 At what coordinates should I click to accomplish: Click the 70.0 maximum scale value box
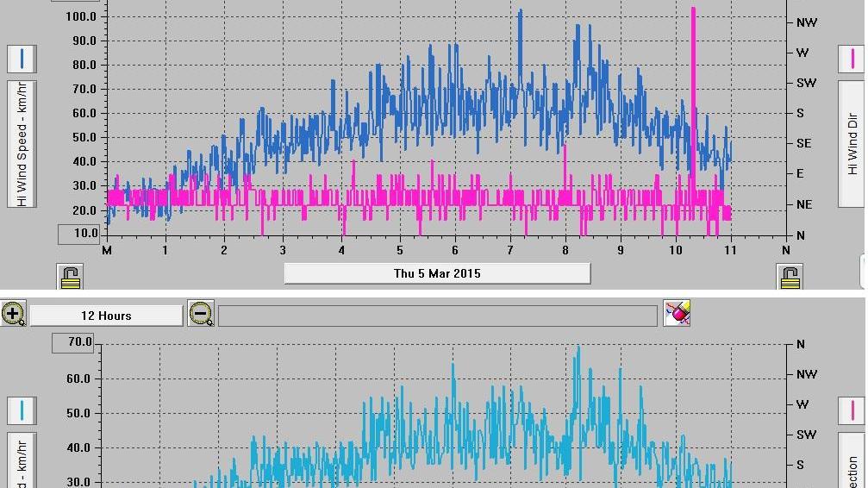pyautogui.click(x=73, y=343)
